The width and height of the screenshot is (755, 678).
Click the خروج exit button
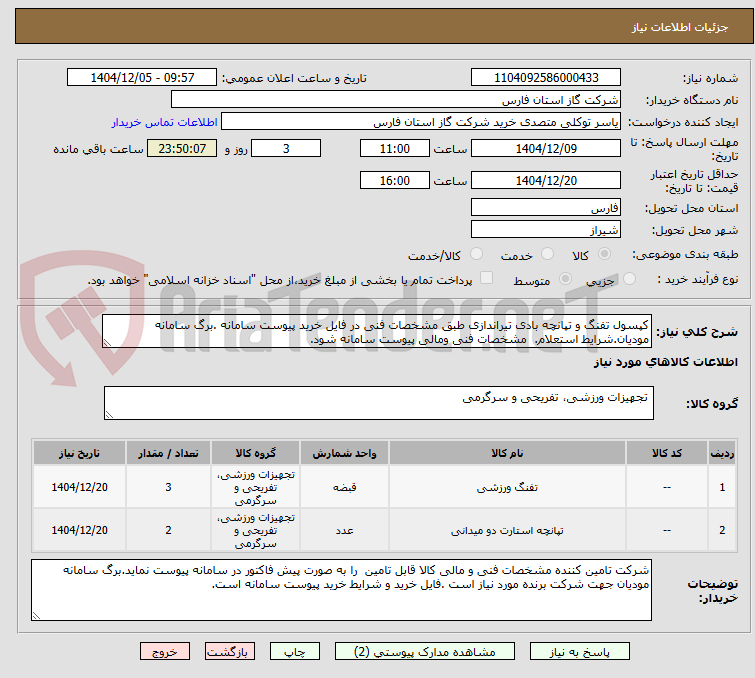[x=165, y=652]
